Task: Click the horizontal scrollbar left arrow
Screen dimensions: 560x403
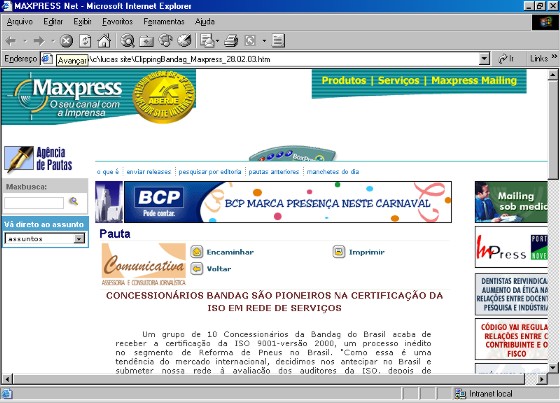Action: [7, 379]
